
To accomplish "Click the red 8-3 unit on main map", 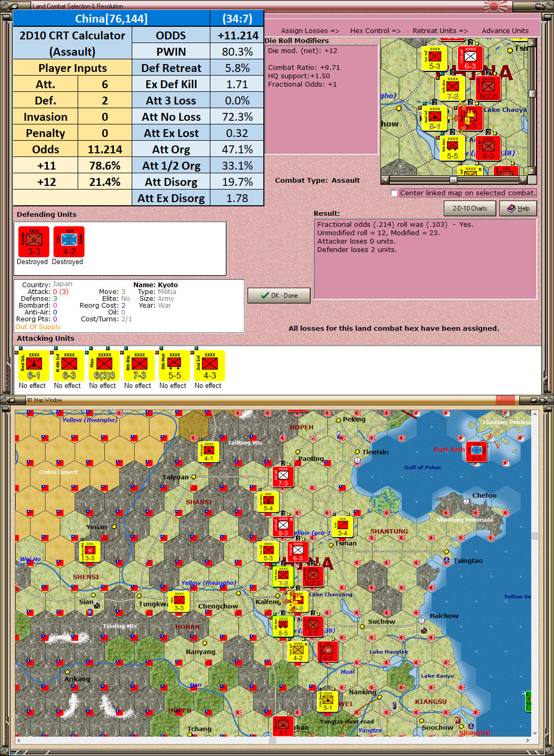I will 283,527.
